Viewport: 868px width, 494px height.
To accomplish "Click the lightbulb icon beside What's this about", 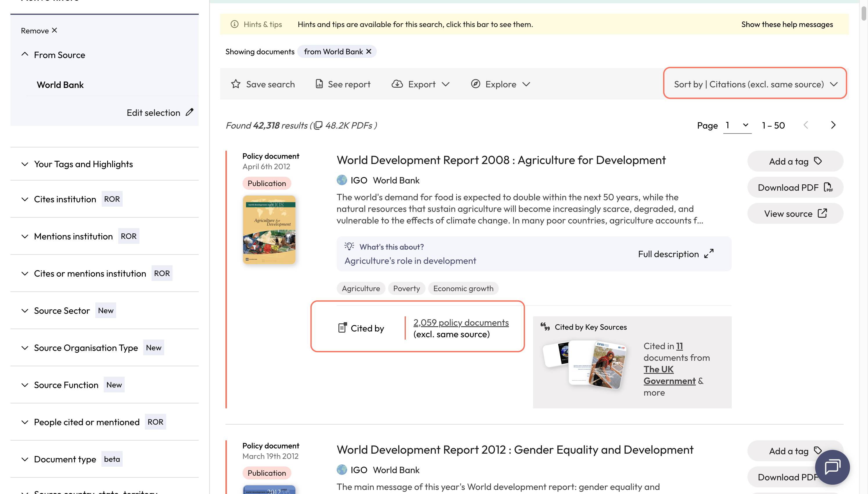I will (349, 246).
